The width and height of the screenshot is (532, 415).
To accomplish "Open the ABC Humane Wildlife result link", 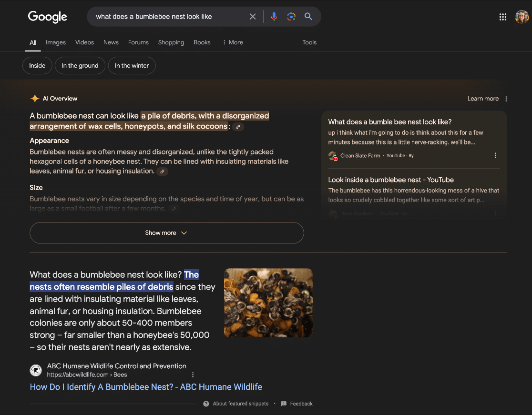I will (x=146, y=387).
